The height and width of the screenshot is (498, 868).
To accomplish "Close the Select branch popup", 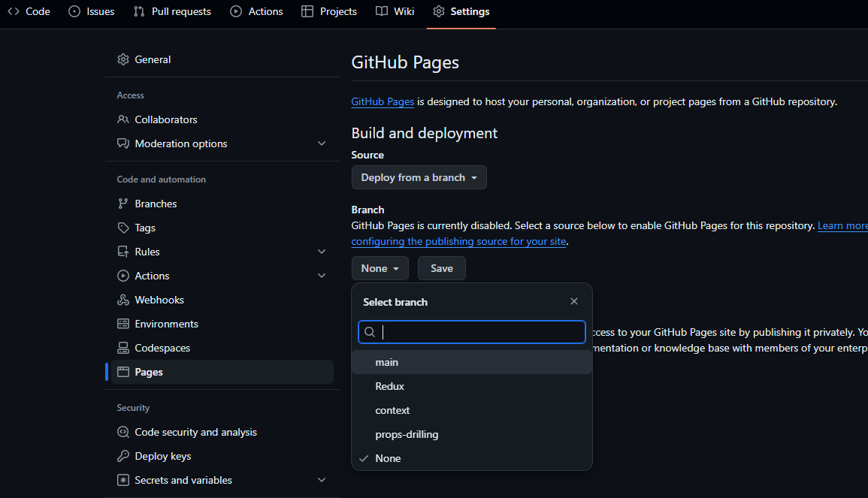I will click(x=574, y=301).
